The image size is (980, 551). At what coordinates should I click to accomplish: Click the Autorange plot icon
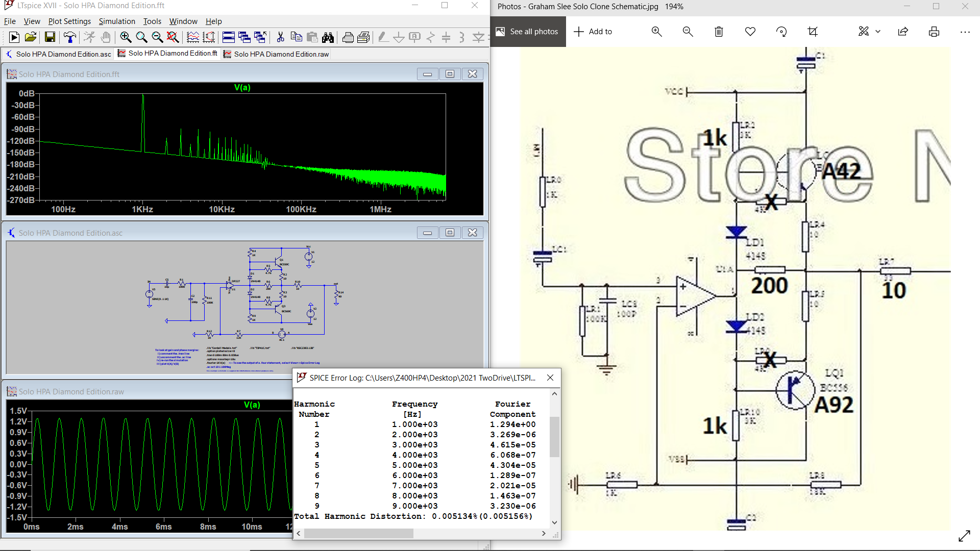[x=193, y=37]
